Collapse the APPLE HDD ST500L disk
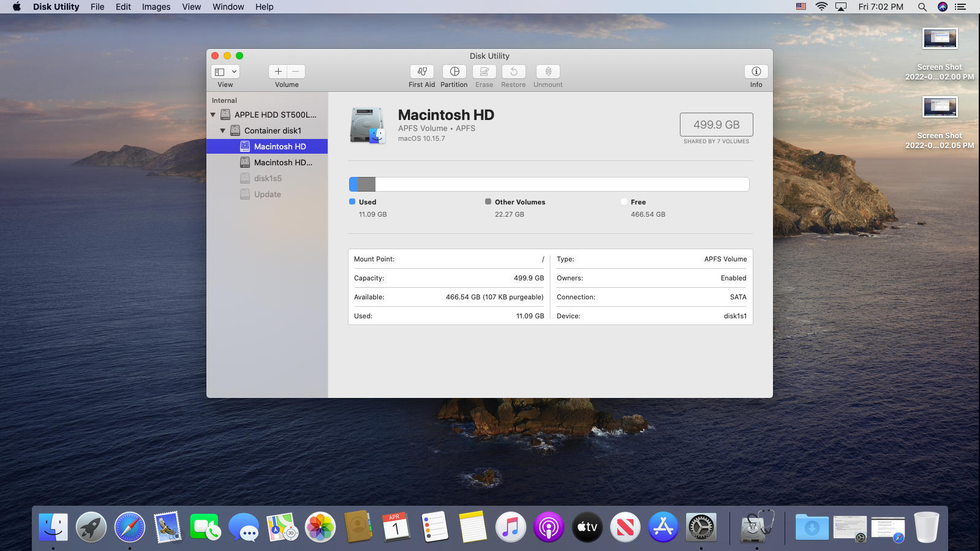This screenshot has width=980, height=551. (x=213, y=114)
